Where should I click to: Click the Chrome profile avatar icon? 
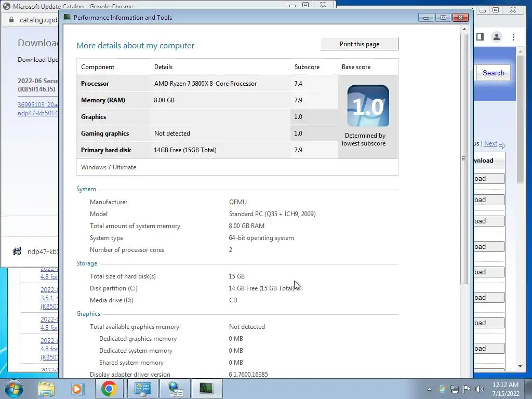[x=496, y=37]
